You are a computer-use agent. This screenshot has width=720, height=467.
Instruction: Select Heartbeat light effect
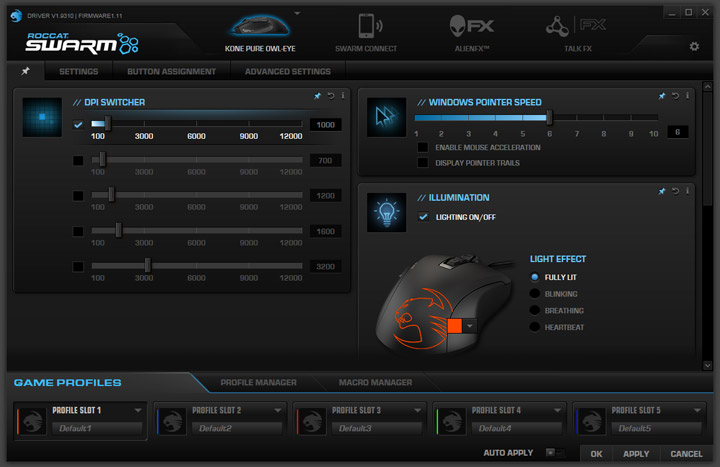[x=534, y=327]
